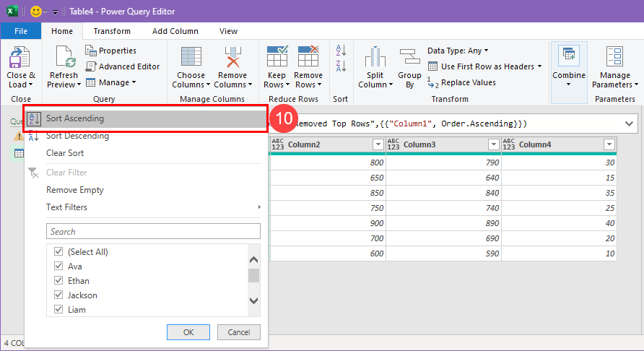The image size is (644, 351).
Task: Select the Column2 cell with 800
Action: pos(328,162)
